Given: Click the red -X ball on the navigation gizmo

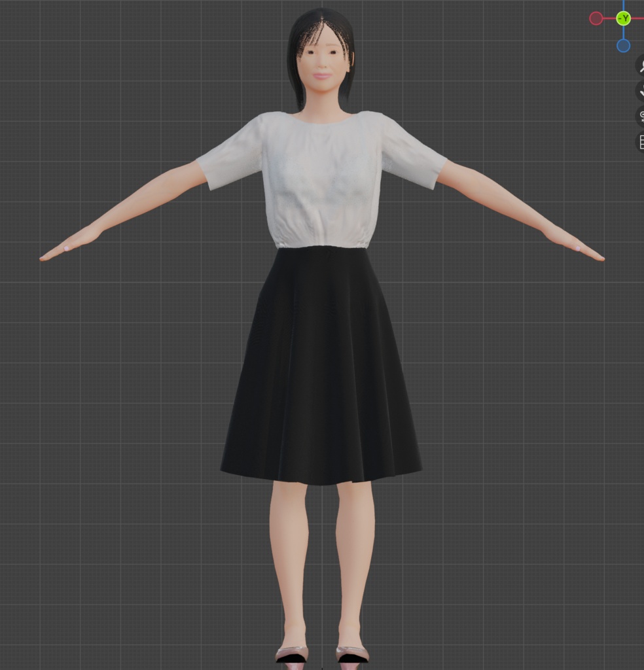Looking at the screenshot, I should pos(596,18).
